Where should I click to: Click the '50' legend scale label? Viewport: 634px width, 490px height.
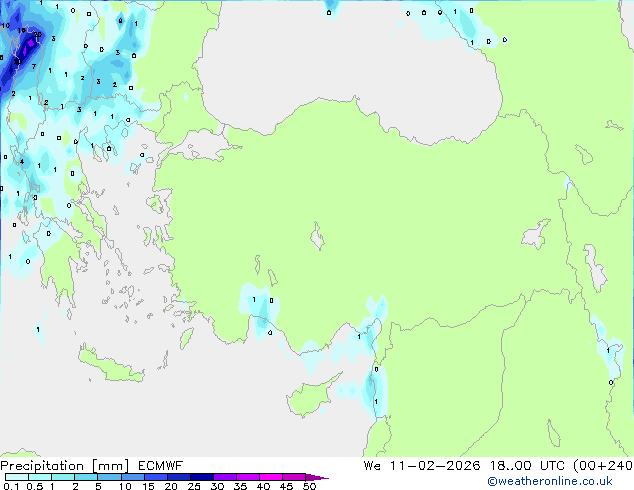click(309, 486)
